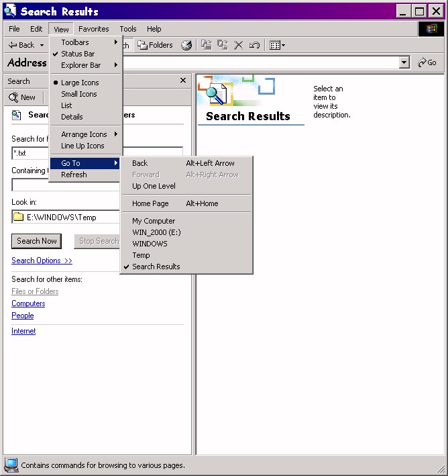Screen dimensions: 448x476
Task: Expand the highlighted Go To submenu
Action: (86, 163)
